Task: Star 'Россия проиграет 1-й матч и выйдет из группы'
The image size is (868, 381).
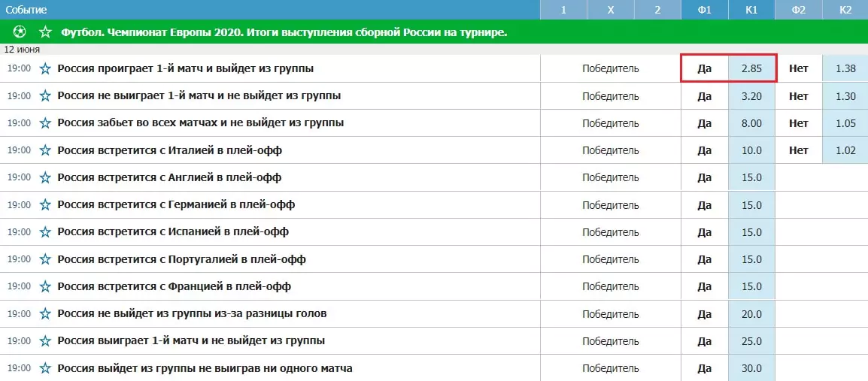Action: [45, 68]
